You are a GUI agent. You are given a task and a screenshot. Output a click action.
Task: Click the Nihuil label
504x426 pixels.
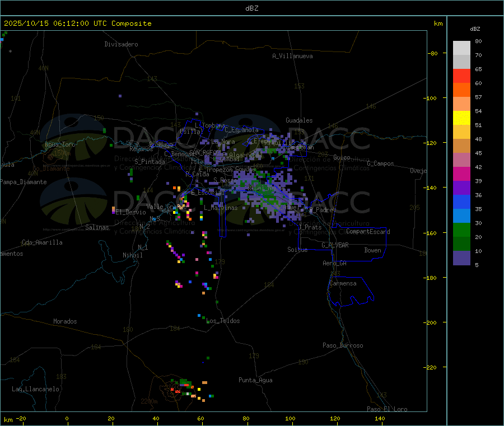click(x=132, y=255)
